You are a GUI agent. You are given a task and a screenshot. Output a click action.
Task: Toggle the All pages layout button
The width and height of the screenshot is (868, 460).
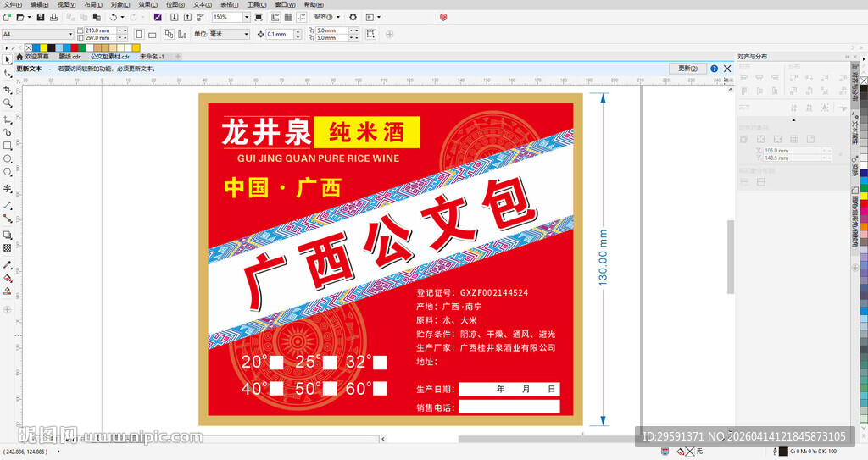tap(169, 35)
